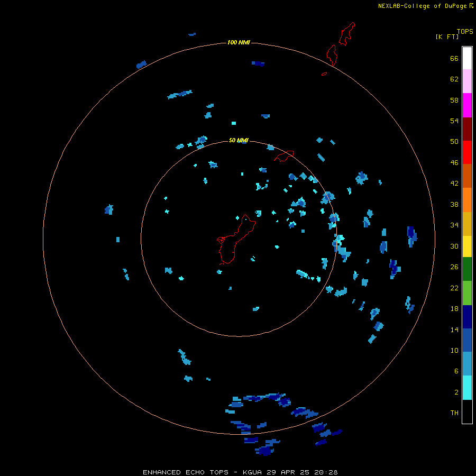The width and height of the screenshot is (476, 476).
Task: Select the legend value 50 on scale
Action: tap(454, 142)
